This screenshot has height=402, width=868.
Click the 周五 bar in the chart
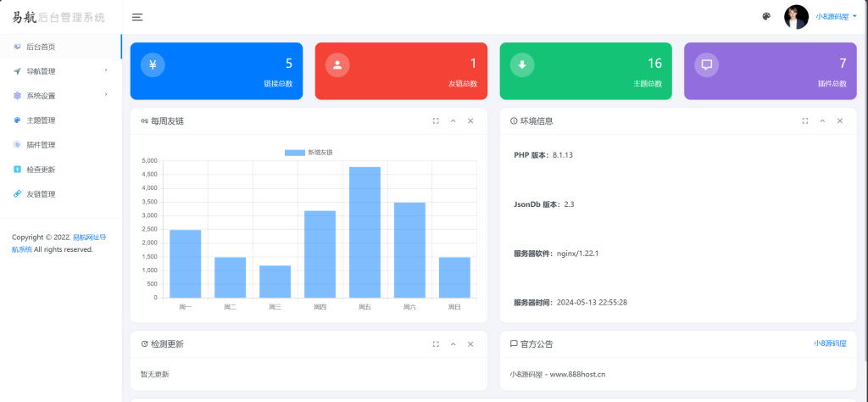pyautogui.click(x=364, y=232)
